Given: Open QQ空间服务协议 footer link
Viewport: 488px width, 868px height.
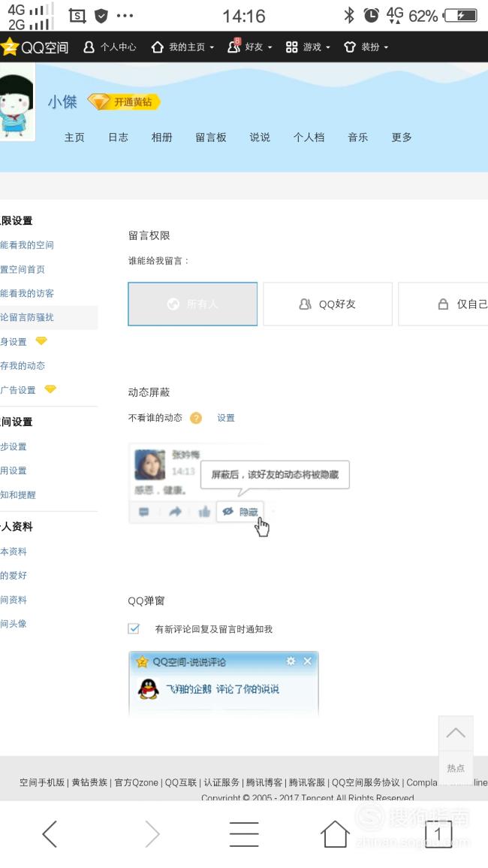Looking at the screenshot, I should (x=366, y=782).
